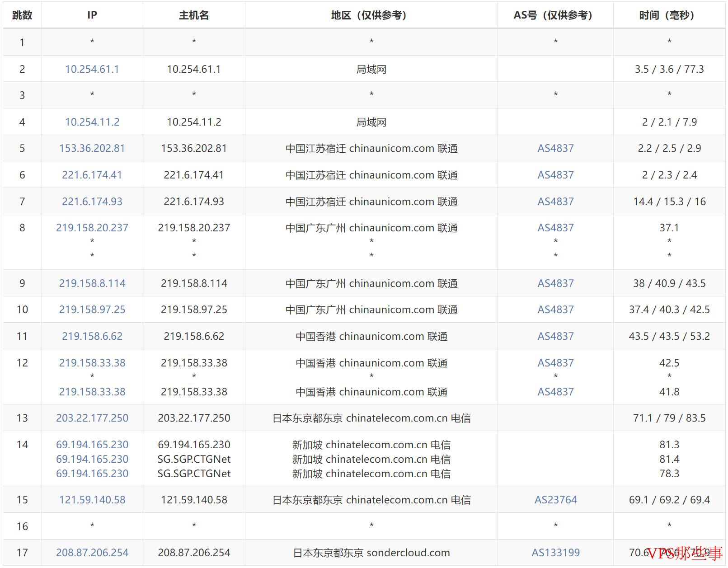Select time cell 37.4 / 40.3 / 42.5
This screenshot has width=728, height=568.
tap(669, 310)
